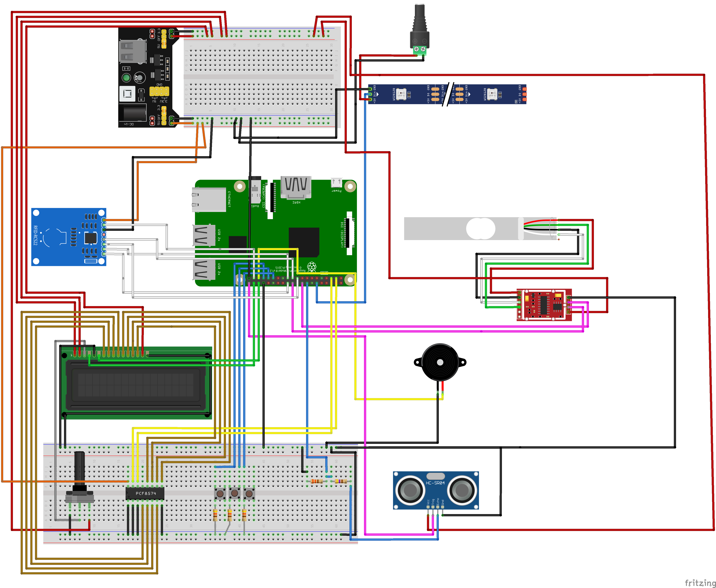This screenshot has height=588, width=716.
Task: Click the right push button on the breadboard
Action: click(249, 493)
